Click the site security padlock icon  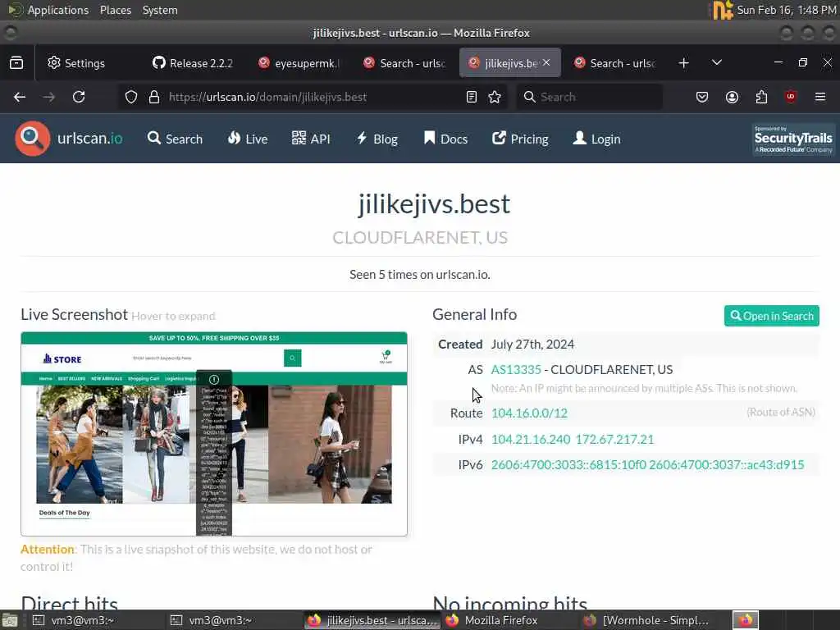(154, 97)
